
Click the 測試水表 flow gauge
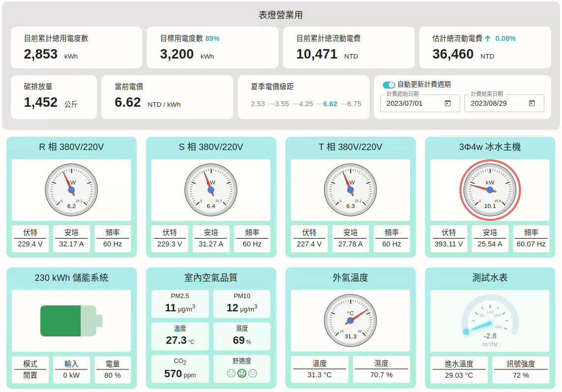(x=490, y=321)
